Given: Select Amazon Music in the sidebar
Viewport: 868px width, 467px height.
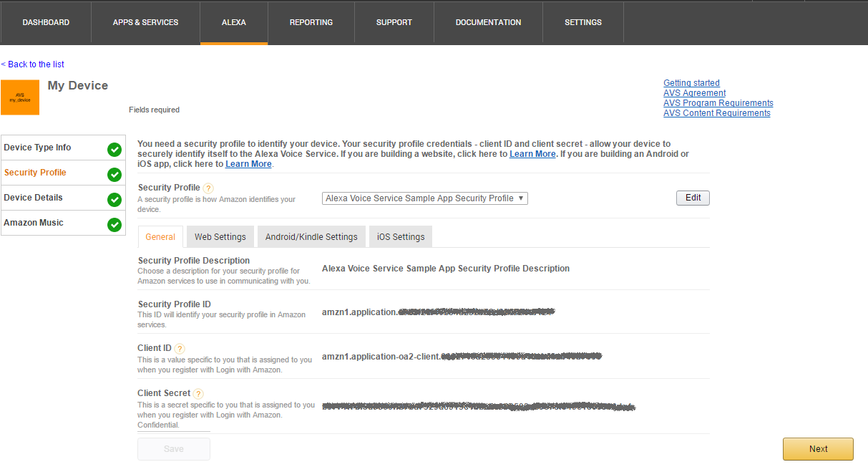Looking at the screenshot, I should [63, 223].
